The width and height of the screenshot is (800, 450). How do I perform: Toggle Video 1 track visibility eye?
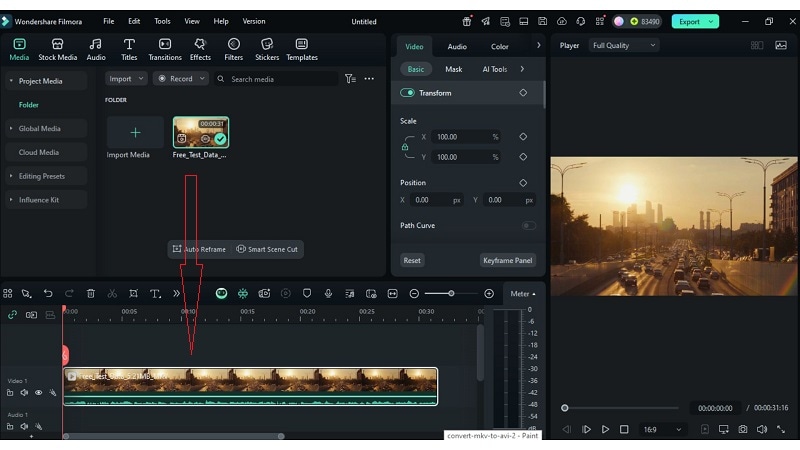click(38, 393)
